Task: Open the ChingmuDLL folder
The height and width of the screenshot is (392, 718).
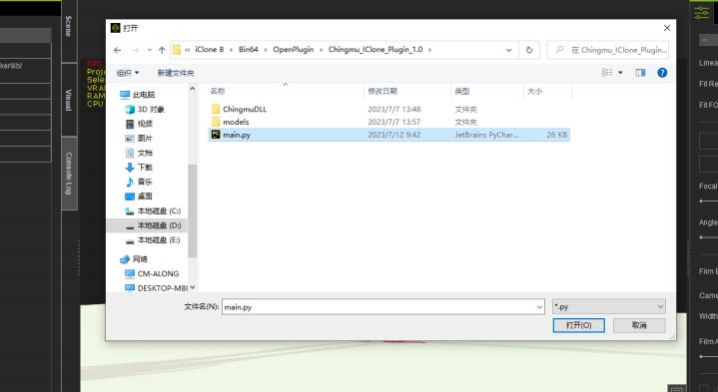Action: click(245, 109)
